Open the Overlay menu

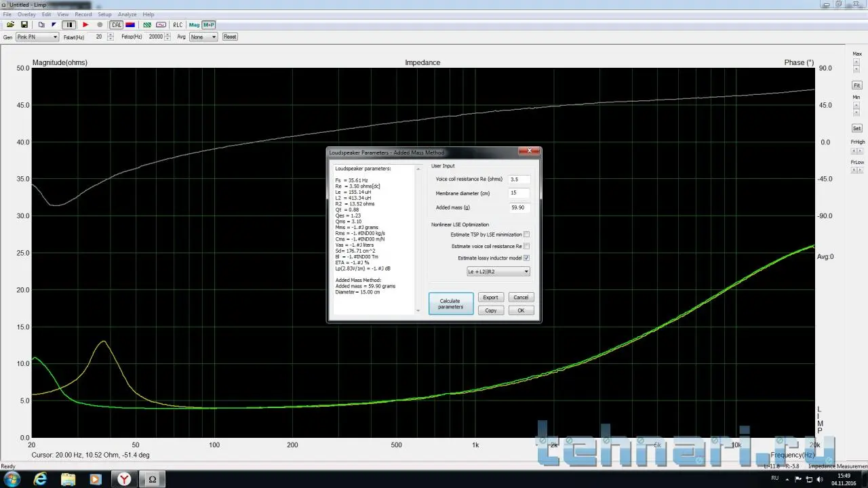coord(26,14)
